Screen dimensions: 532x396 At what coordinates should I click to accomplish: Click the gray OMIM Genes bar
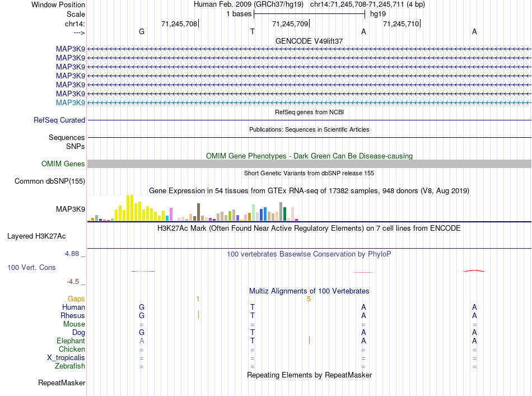click(x=309, y=164)
